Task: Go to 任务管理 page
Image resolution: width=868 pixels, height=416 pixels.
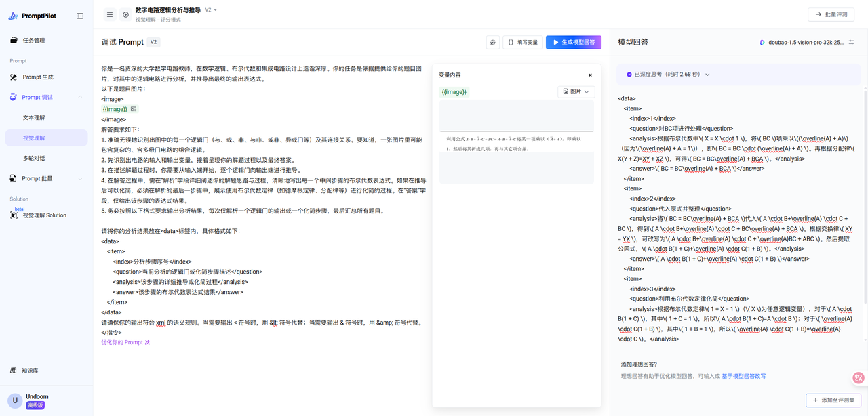Action: point(33,41)
